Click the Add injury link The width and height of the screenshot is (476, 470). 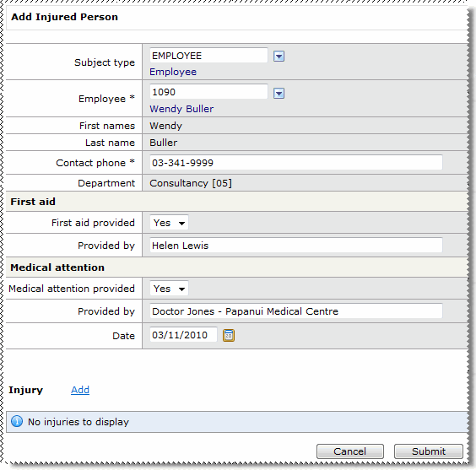(80, 390)
